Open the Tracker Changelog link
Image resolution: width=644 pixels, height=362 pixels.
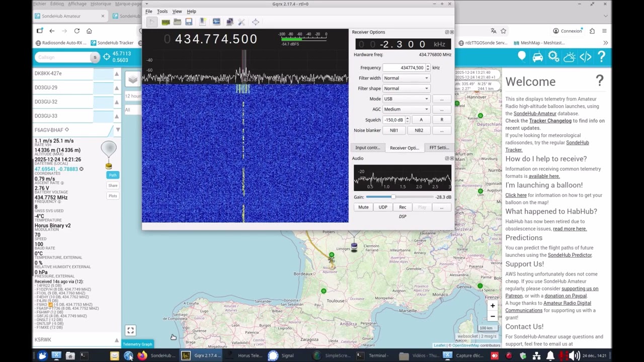(x=550, y=121)
